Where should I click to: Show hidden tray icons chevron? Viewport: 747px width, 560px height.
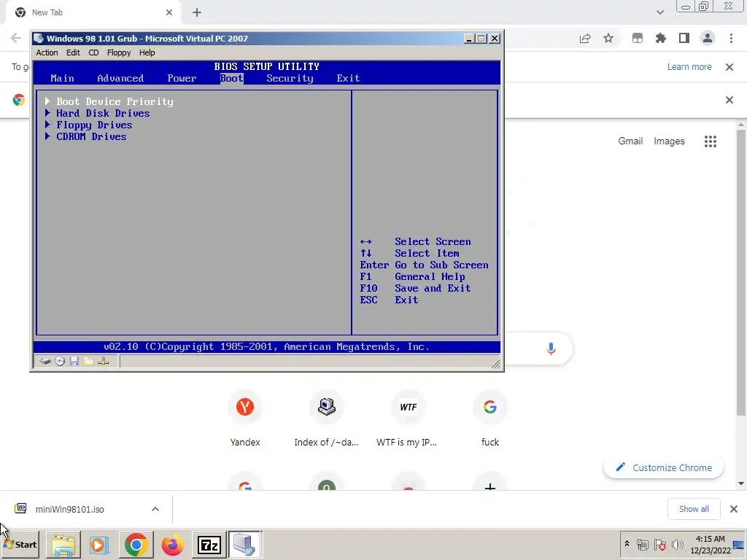(627, 544)
